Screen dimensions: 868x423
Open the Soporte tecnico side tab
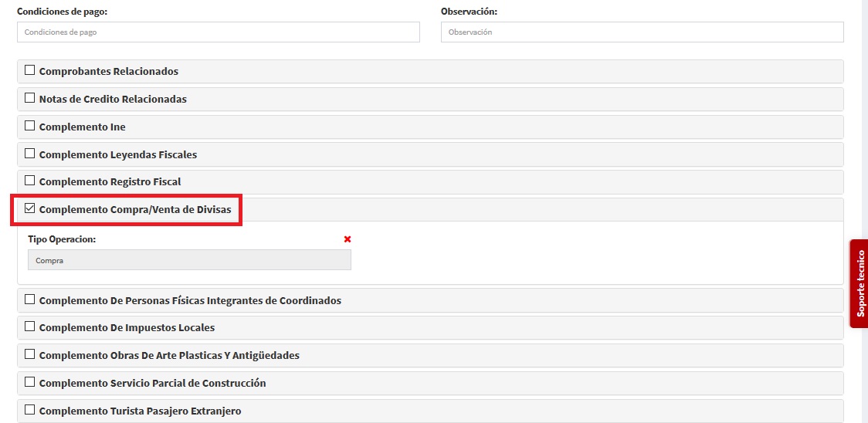(860, 283)
